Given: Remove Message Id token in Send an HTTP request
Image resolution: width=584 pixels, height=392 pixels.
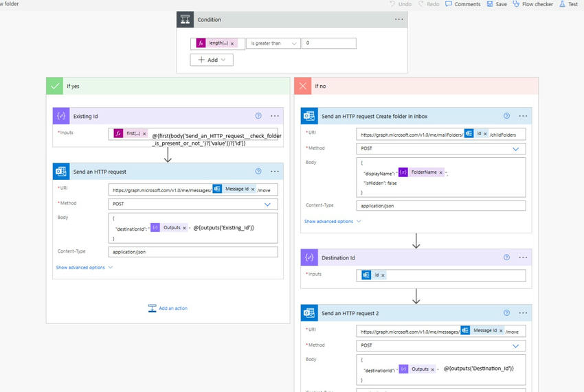Looking at the screenshot, I should coord(253,189).
